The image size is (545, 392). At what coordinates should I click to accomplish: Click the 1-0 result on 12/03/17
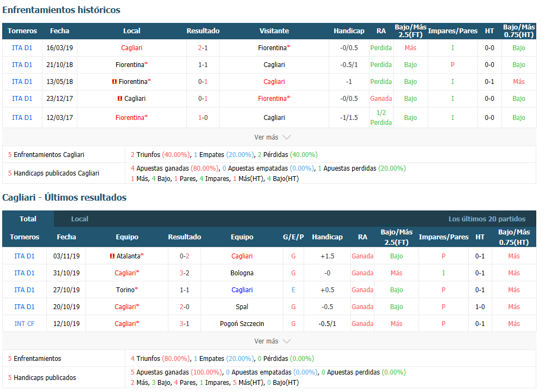(203, 118)
